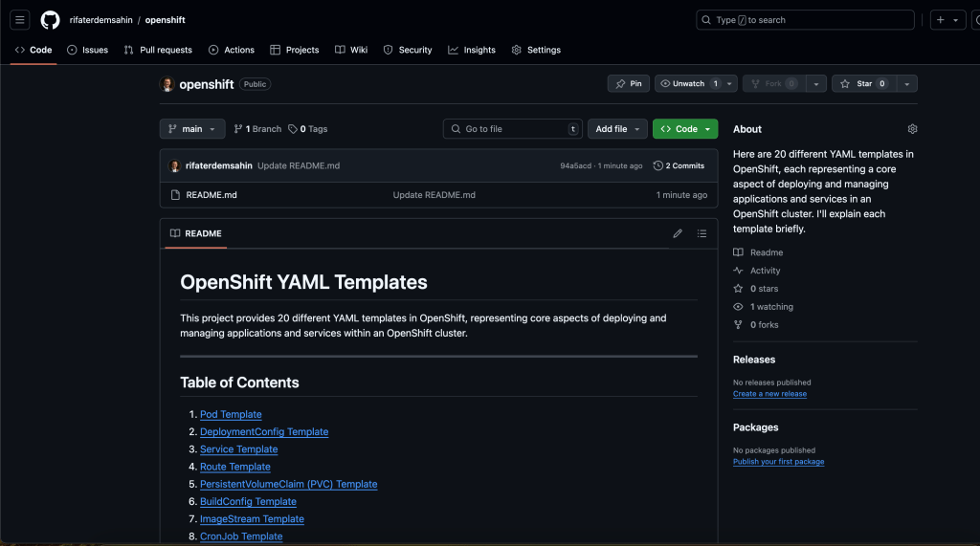980x546 pixels.
Task: Click the pencil edit README icon
Action: (678, 233)
